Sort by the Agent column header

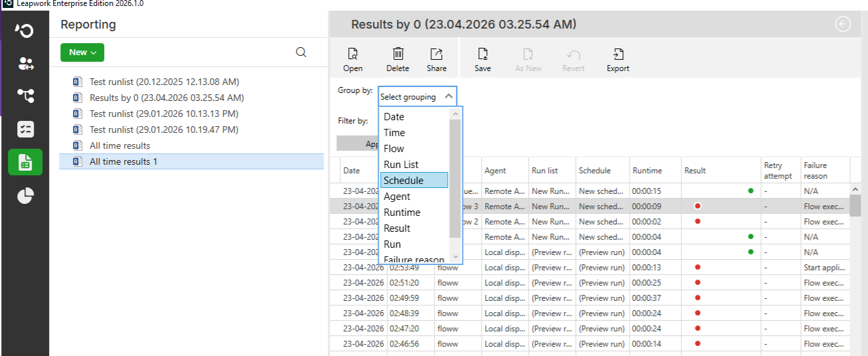pyautogui.click(x=504, y=171)
